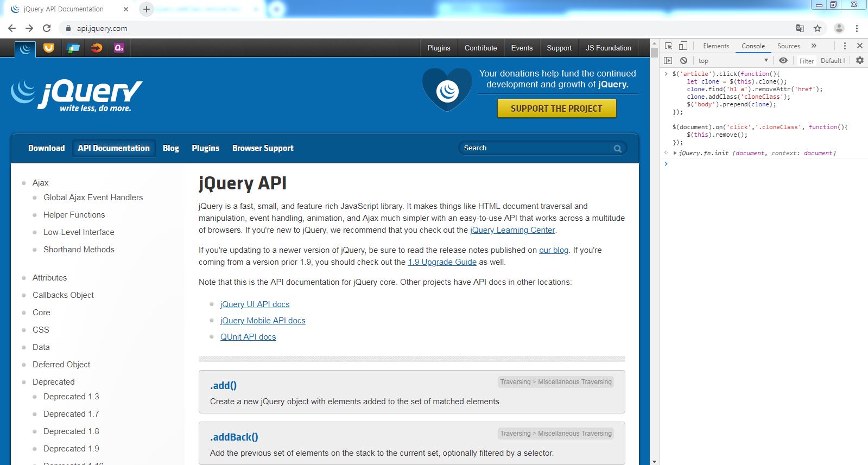Open the jQuery UI API docs link
Image resolution: width=868 pixels, height=465 pixels.
(x=255, y=304)
